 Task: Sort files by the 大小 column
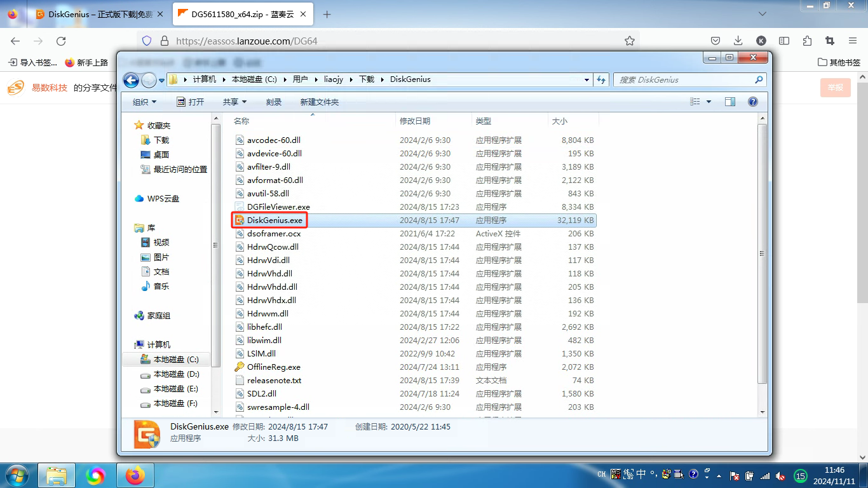573,121
